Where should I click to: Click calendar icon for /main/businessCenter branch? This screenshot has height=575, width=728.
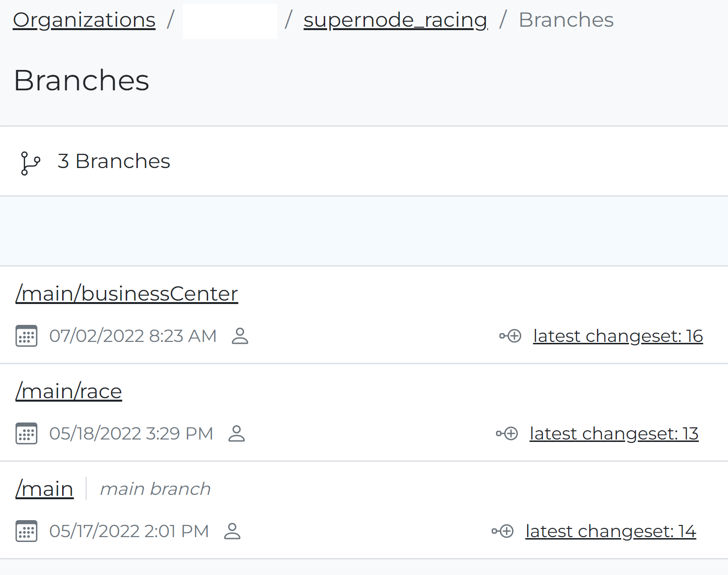(x=27, y=336)
